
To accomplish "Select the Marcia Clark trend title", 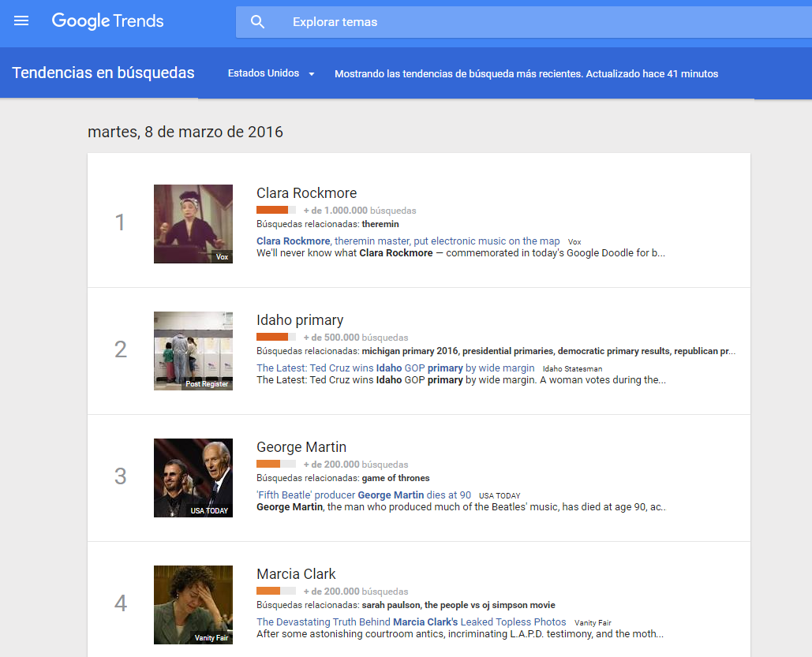I will (x=296, y=574).
